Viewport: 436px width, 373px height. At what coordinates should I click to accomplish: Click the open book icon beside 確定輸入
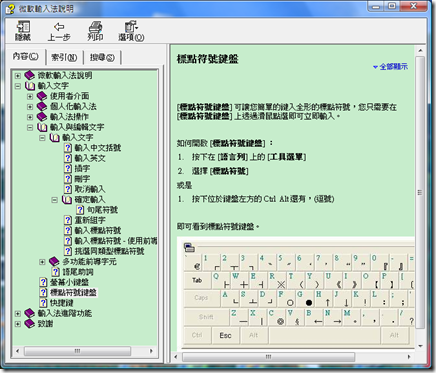click(67, 199)
